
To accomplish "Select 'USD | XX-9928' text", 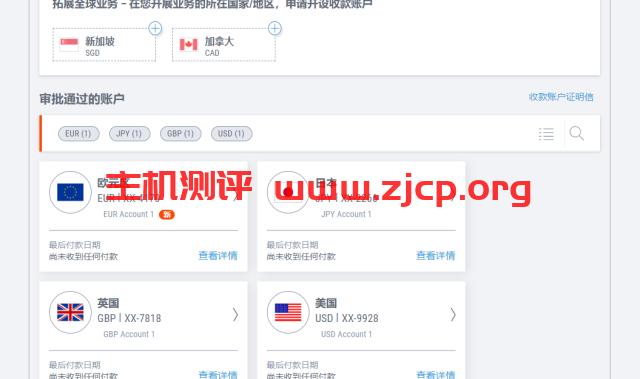I will click(347, 318).
